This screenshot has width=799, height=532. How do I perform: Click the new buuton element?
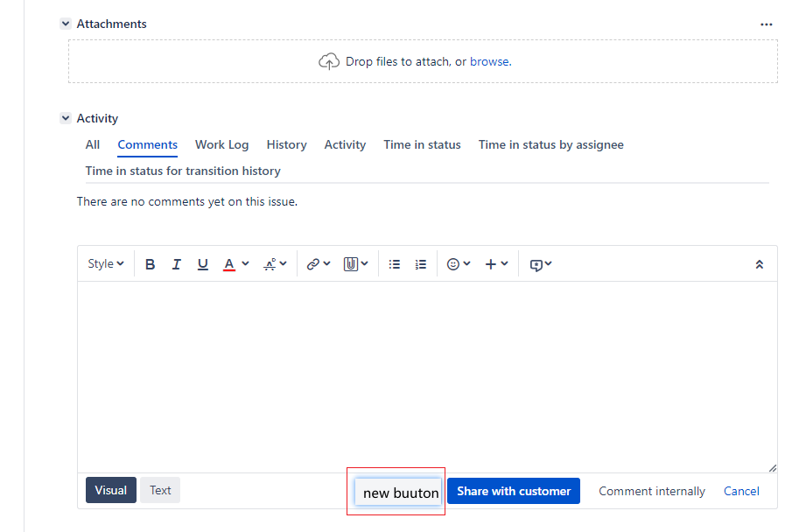tap(398, 492)
